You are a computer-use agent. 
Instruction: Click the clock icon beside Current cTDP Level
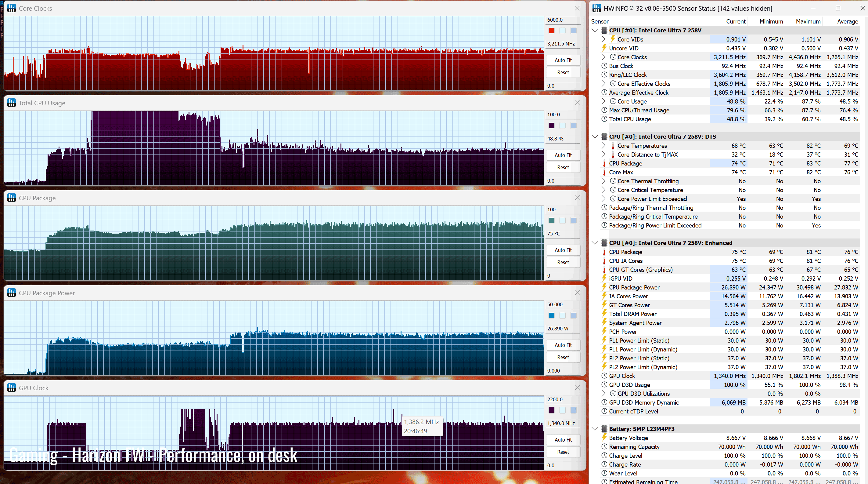604,411
